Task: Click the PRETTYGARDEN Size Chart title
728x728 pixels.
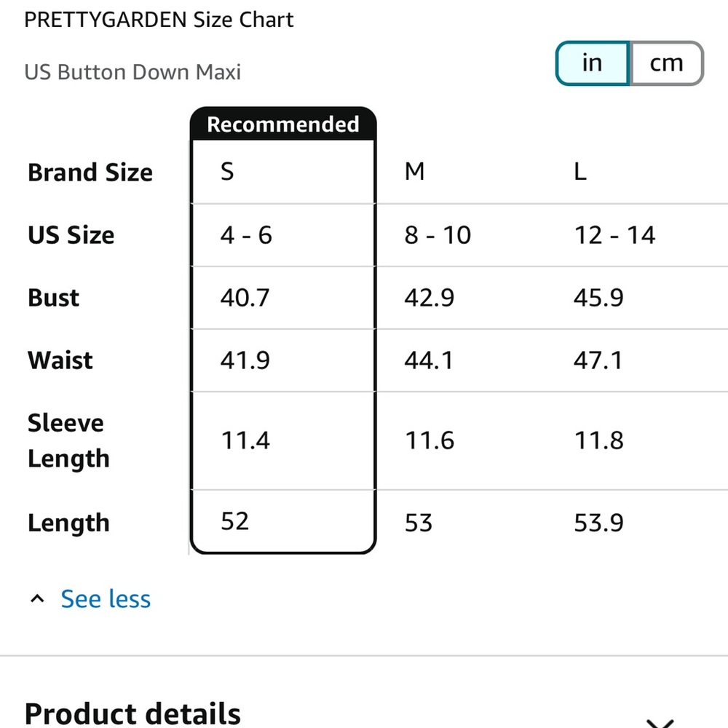Action: (x=159, y=20)
